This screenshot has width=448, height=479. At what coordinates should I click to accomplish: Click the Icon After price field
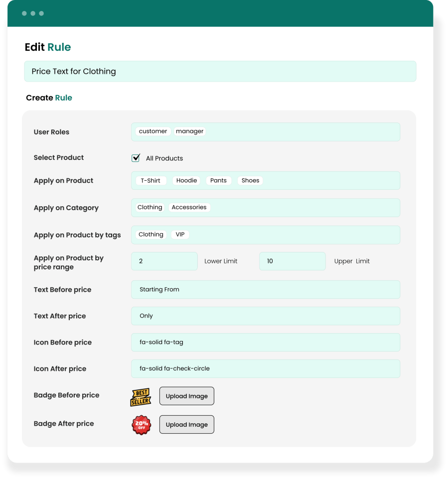click(x=266, y=369)
